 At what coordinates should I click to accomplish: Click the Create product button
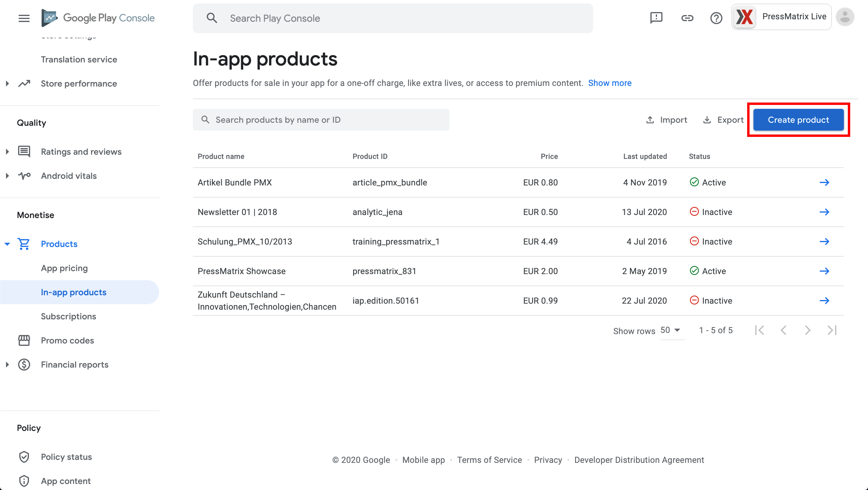pyautogui.click(x=798, y=120)
